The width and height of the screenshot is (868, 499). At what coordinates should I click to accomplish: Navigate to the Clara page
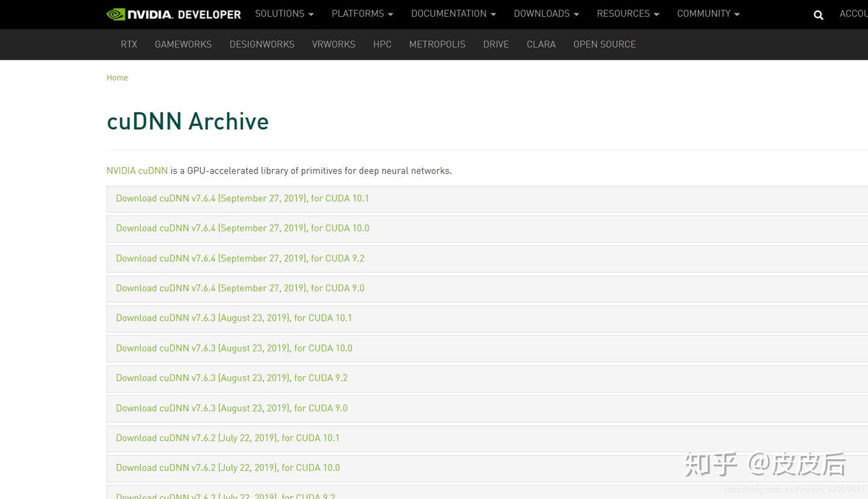tap(541, 45)
